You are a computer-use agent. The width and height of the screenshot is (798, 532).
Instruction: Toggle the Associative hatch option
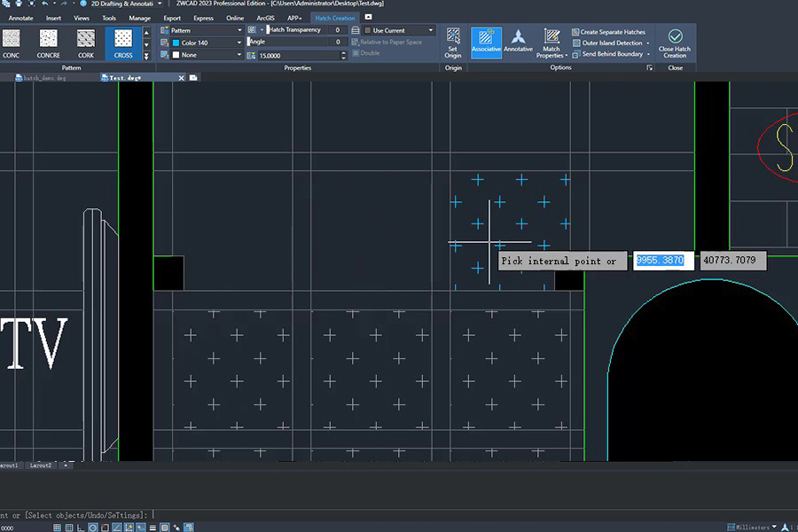(x=486, y=43)
